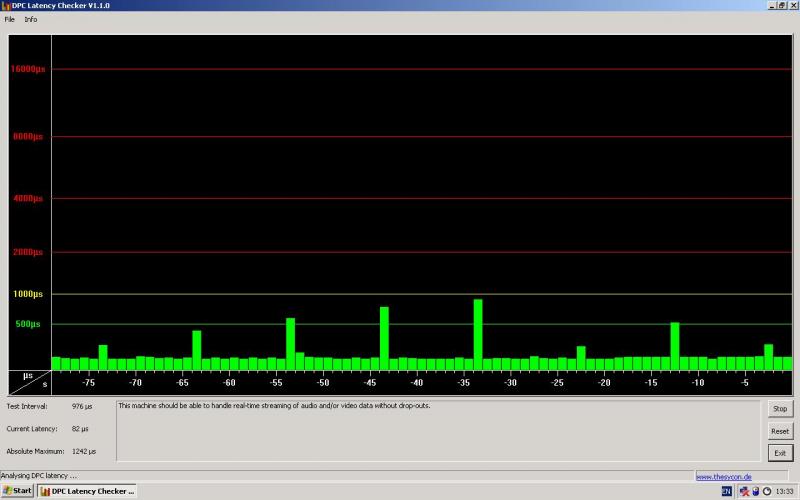Open the www.thesycon.de link

pyautogui.click(x=723, y=477)
